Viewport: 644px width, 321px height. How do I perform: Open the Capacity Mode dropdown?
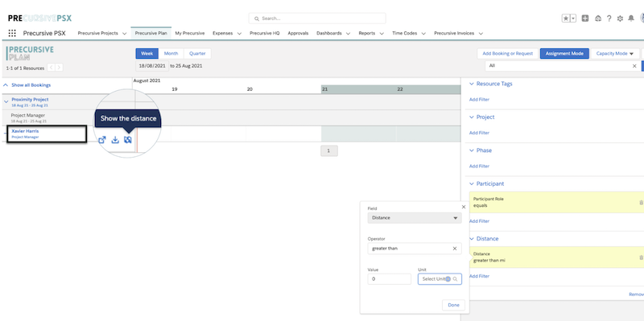pyautogui.click(x=615, y=53)
